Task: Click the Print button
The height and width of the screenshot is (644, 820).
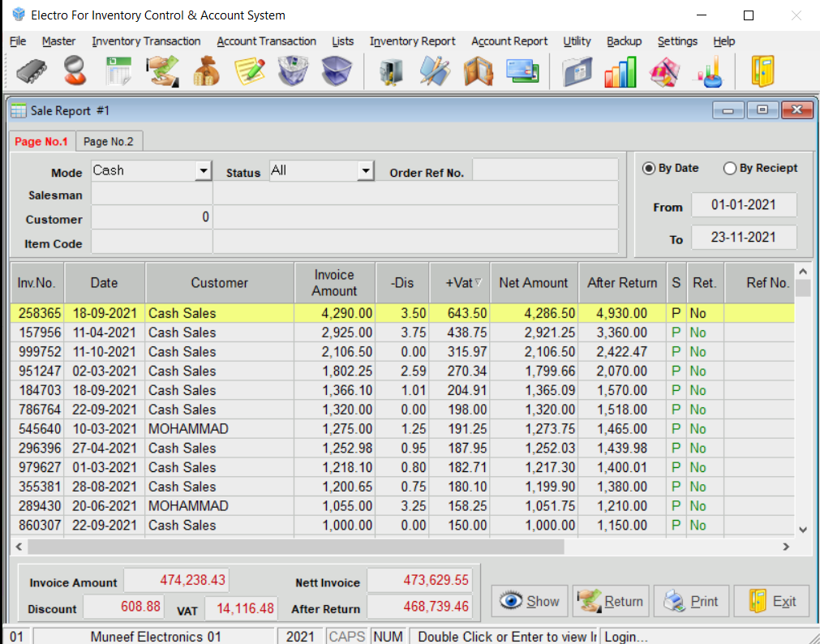Action: pos(691,602)
